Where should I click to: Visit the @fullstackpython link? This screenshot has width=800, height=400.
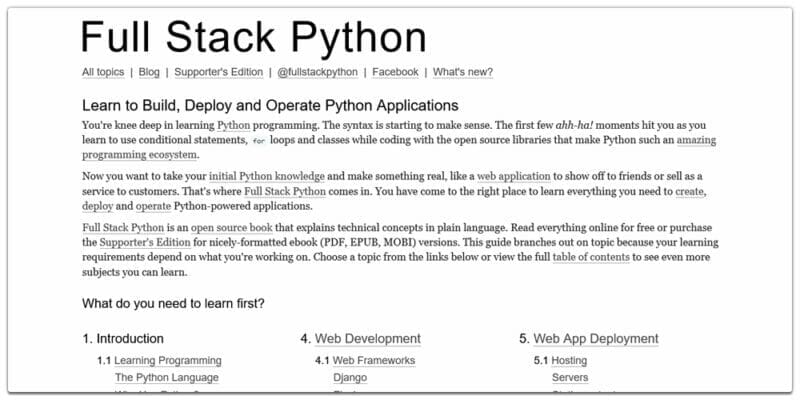click(x=317, y=72)
